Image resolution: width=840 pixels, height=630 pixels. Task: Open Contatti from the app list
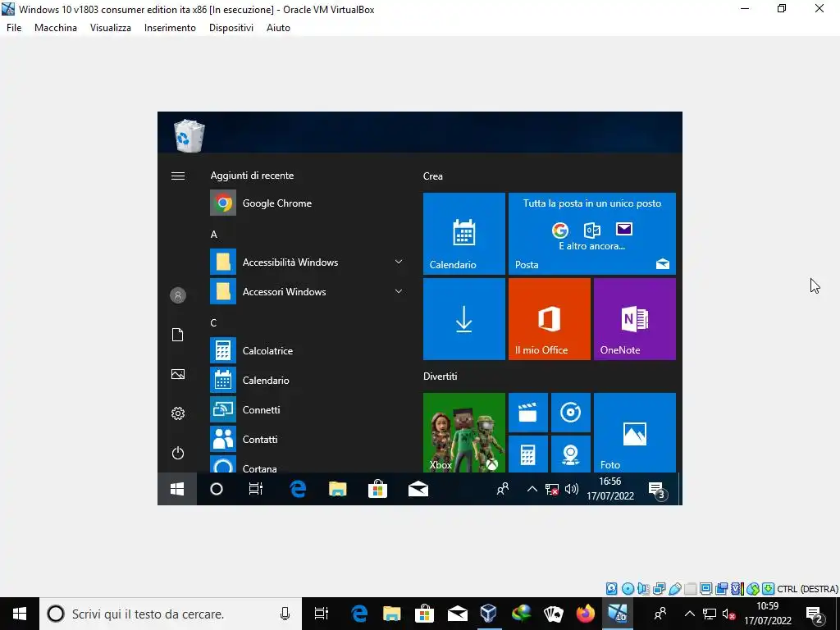(308, 440)
